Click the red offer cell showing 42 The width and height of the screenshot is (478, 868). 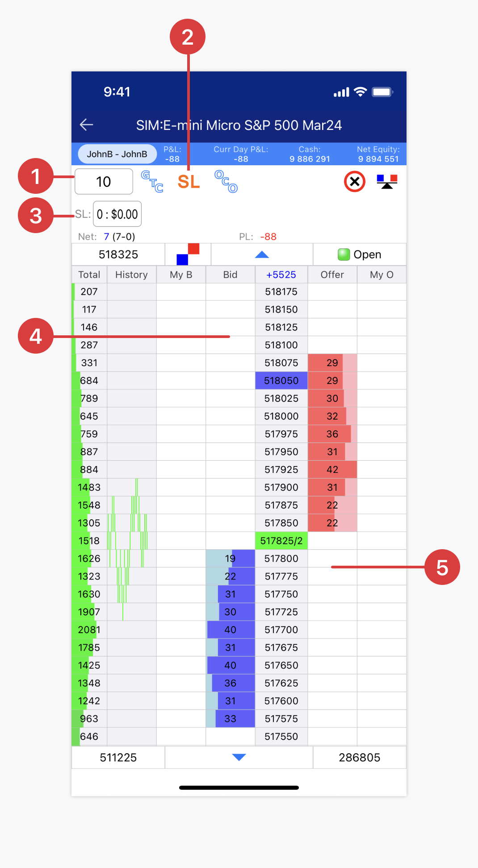332,469
